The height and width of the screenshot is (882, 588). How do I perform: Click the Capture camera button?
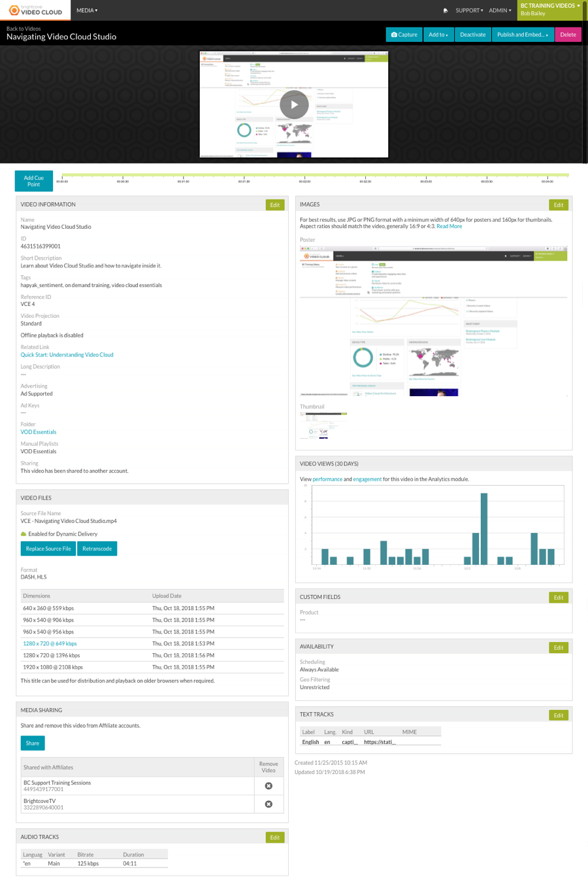(404, 35)
